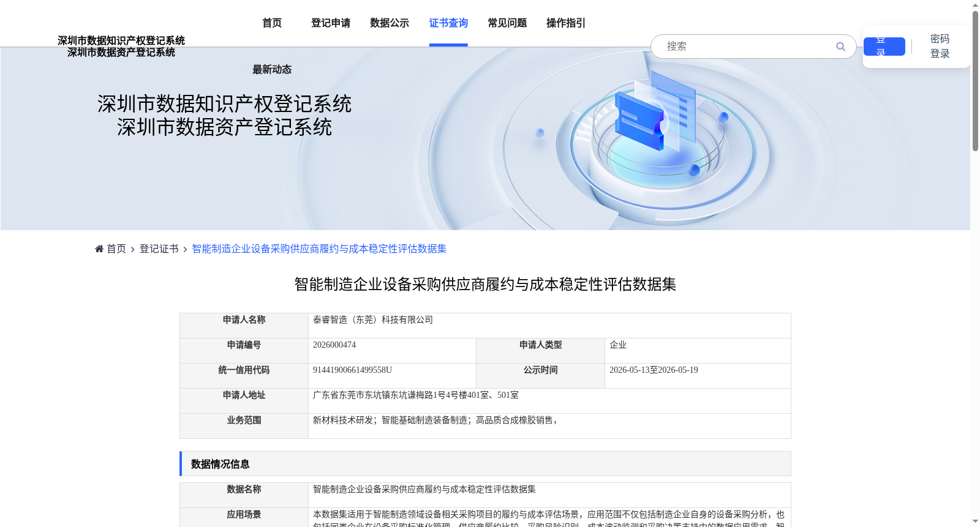This screenshot has width=980, height=527.
Task: Click the site logo title text
Action: pyautogui.click(x=121, y=47)
